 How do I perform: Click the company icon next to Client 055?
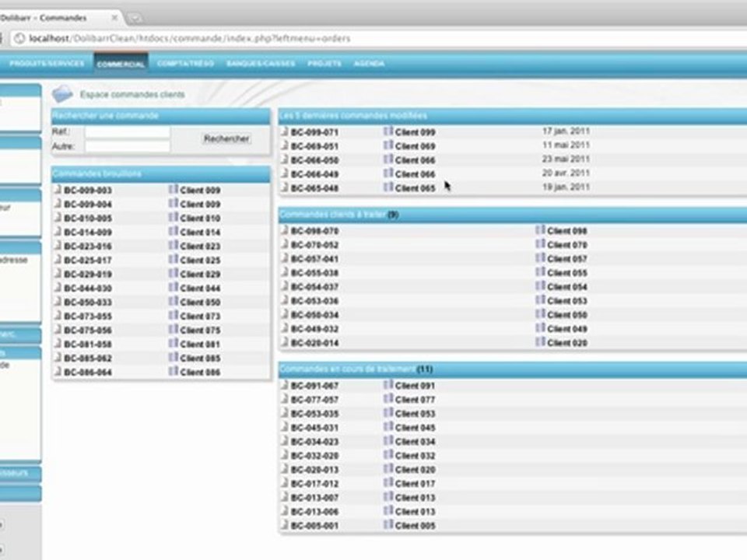click(540, 272)
